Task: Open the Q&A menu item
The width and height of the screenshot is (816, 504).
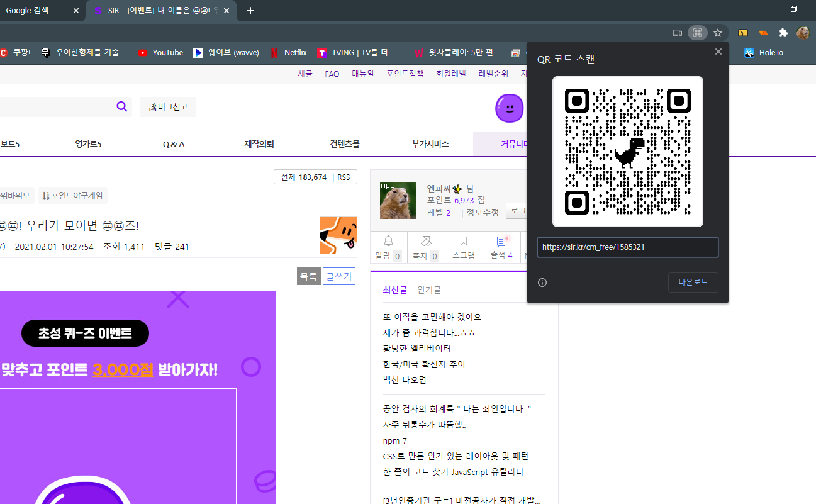Action: (174, 144)
